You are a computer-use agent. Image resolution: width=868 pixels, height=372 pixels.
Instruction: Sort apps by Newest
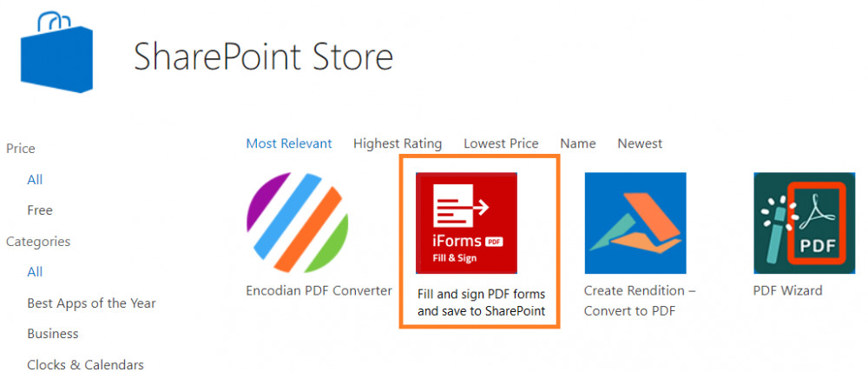640,143
